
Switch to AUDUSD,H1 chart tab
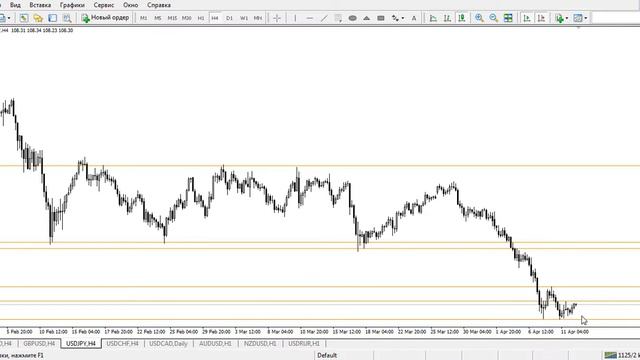[x=215, y=344]
